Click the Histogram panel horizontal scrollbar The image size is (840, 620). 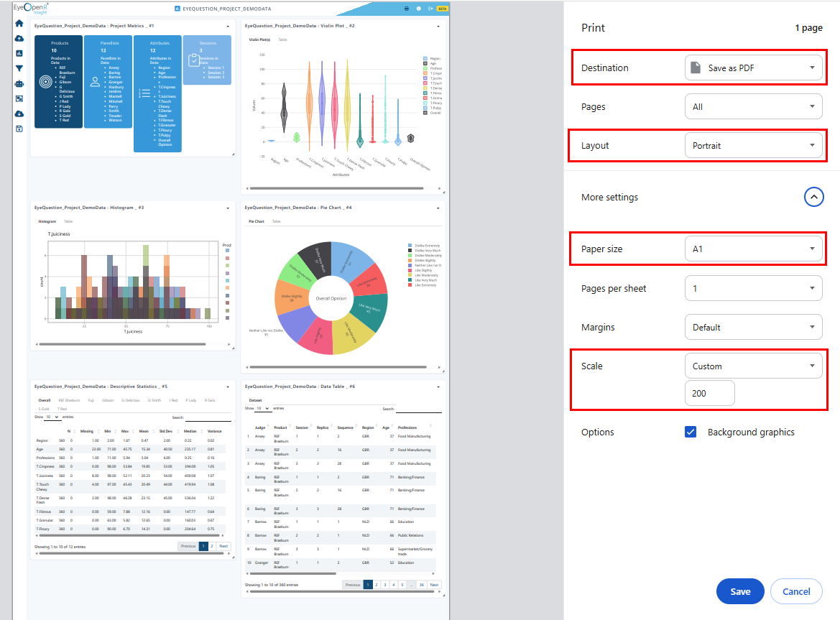[x=123, y=344]
